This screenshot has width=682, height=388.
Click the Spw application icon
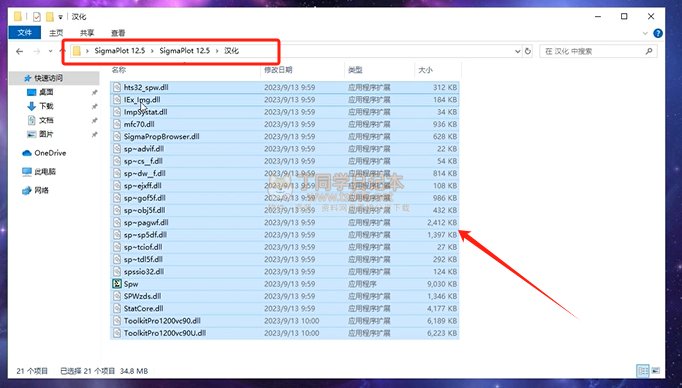tap(117, 284)
